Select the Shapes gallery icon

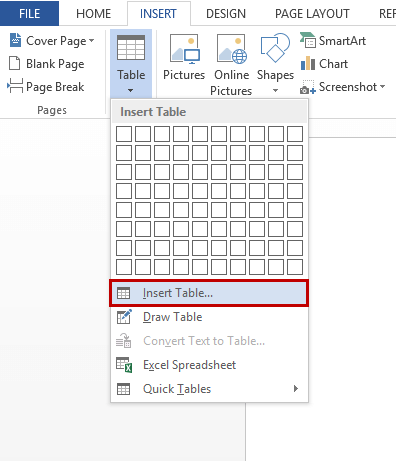pos(275,48)
